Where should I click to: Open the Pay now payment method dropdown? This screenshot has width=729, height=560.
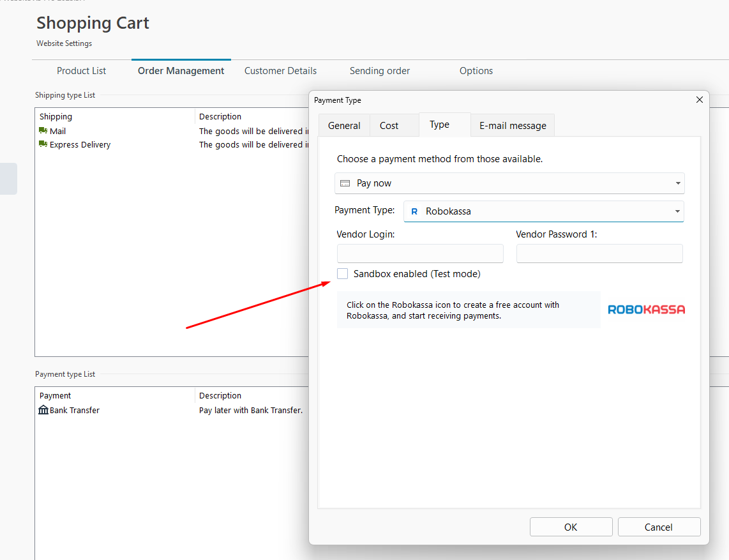tap(677, 183)
